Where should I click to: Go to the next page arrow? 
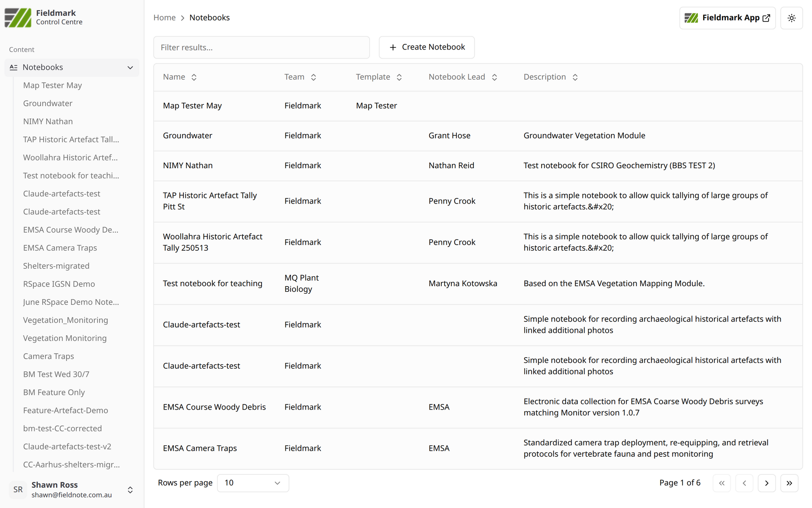(767, 483)
